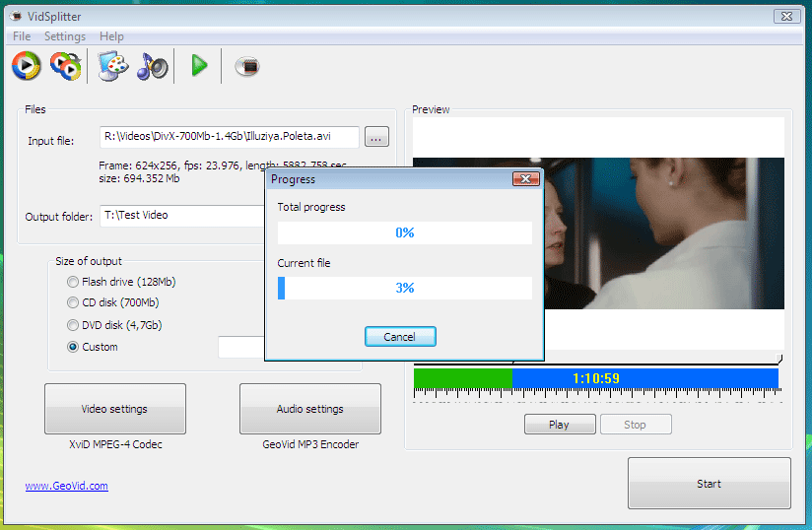Click the Play preview button

click(x=560, y=425)
